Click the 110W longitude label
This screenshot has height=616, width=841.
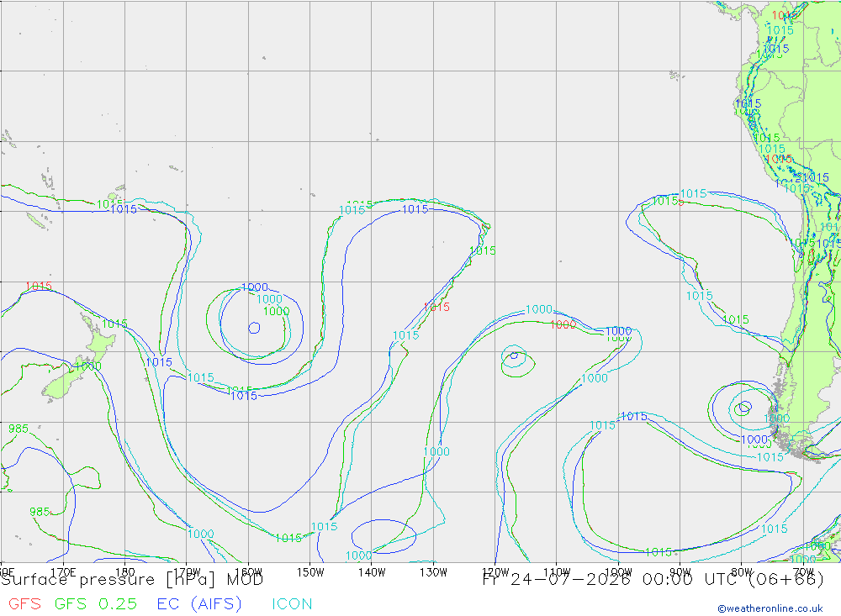(x=557, y=572)
